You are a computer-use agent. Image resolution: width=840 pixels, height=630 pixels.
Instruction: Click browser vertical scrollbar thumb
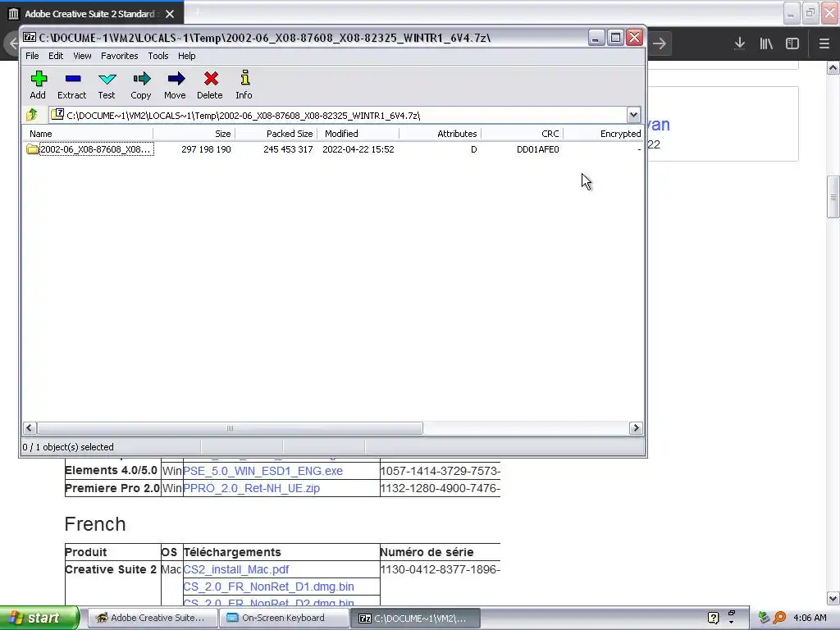click(x=833, y=197)
